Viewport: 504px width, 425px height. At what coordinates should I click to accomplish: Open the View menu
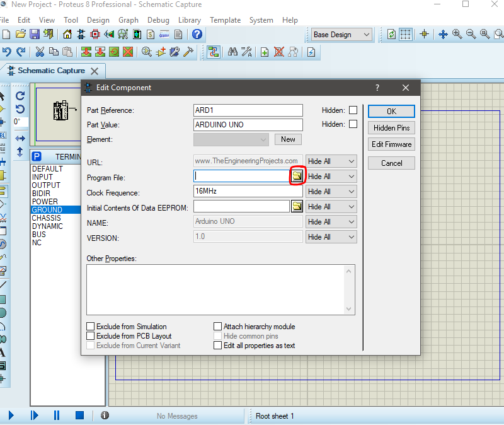point(47,20)
